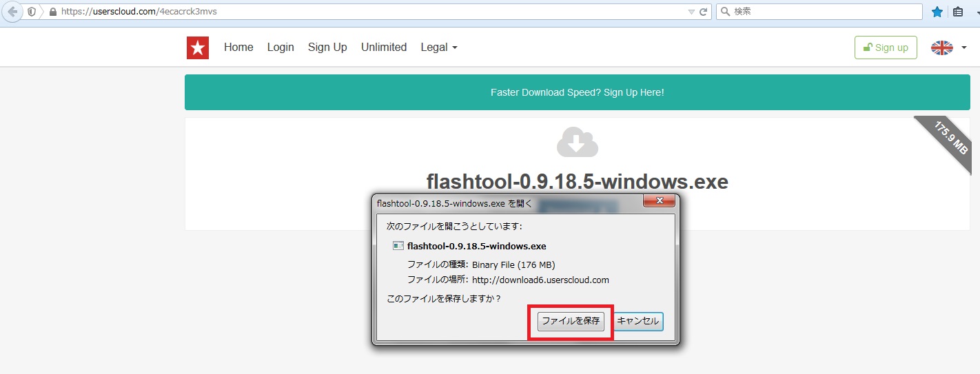Click the 検索 search box
Viewport: 980px width, 374px height.
(819, 12)
